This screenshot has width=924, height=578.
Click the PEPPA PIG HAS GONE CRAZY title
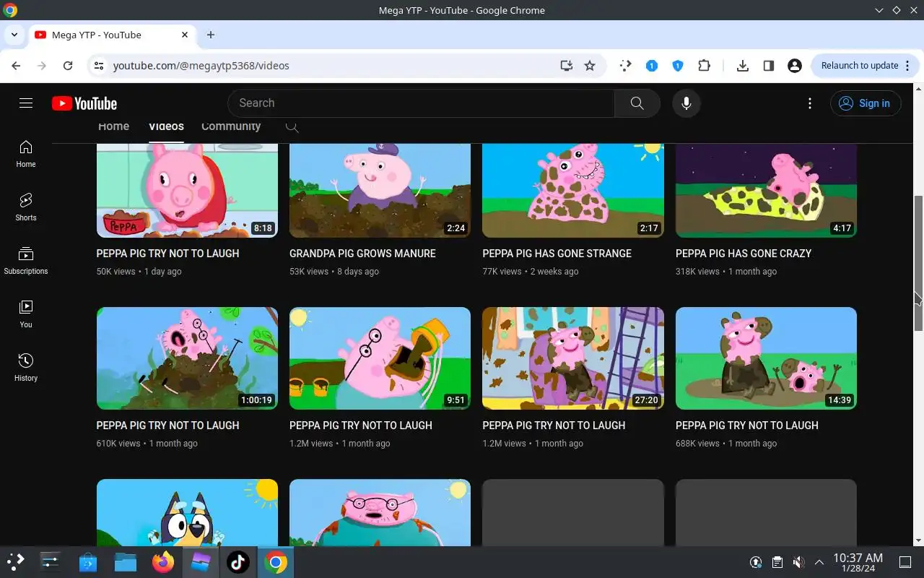click(744, 254)
